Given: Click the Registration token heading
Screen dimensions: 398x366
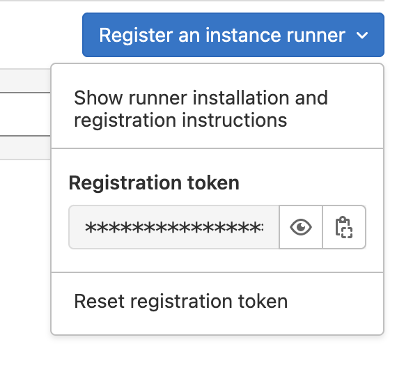Looking at the screenshot, I should pyautogui.click(x=154, y=183).
